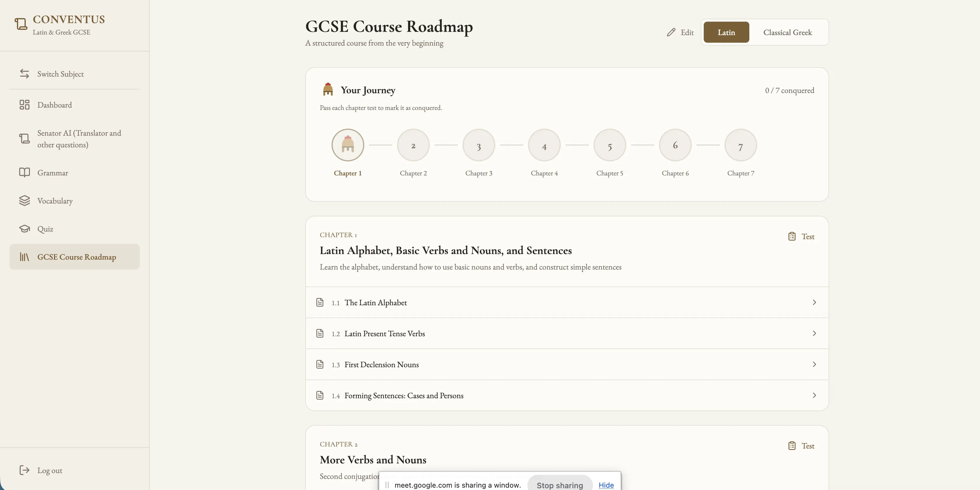This screenshot has width=980, height=490.
Task: Switch to Classical Greek course
Action: click(788, 32)
